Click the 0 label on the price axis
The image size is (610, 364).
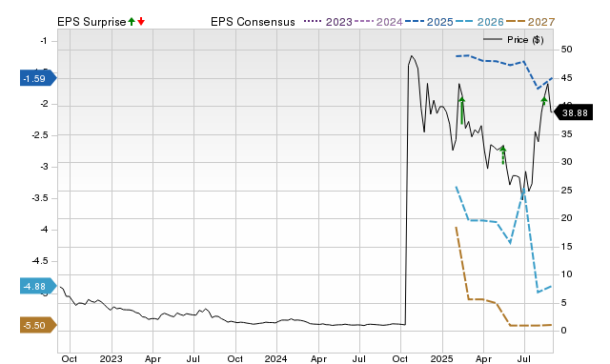coord(563,330)
